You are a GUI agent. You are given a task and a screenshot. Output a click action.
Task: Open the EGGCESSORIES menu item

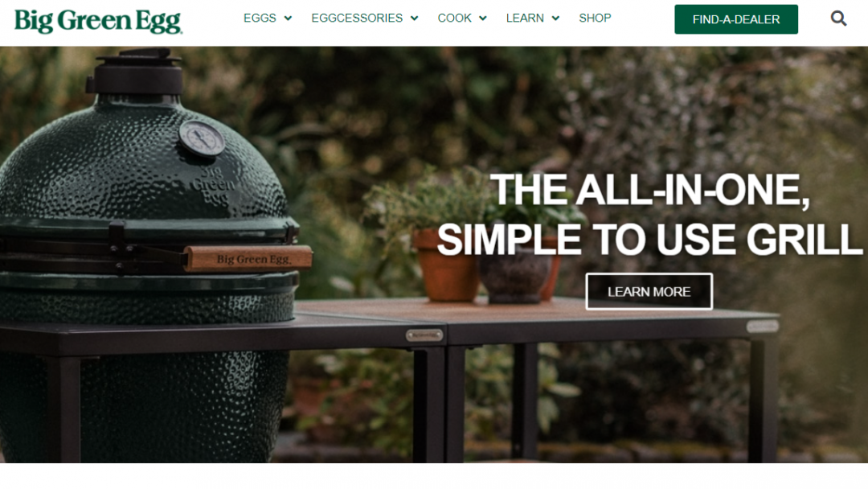(357, 18)
